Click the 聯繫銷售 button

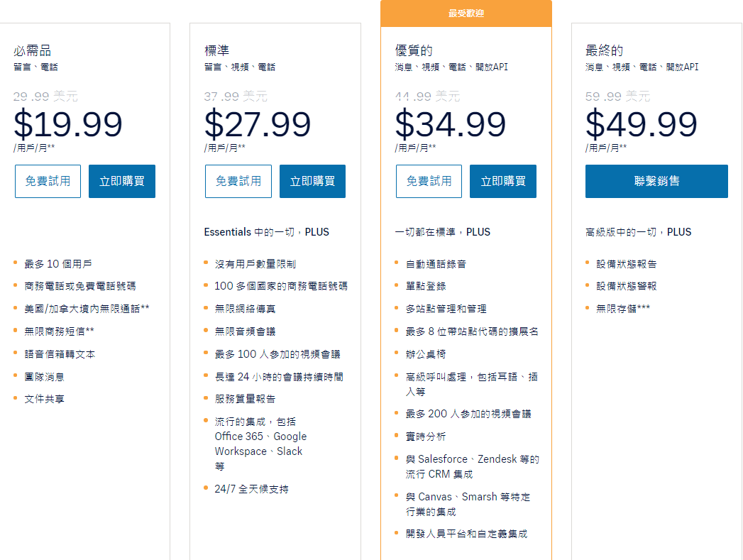[656, 181]
